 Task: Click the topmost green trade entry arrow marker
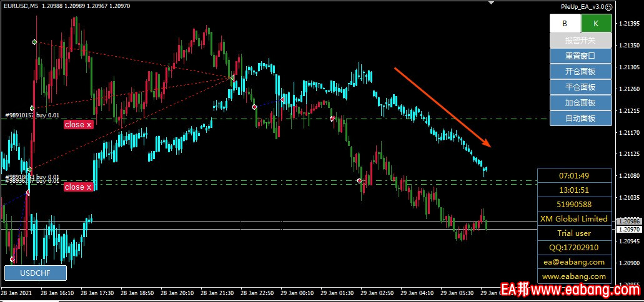click(x=35, y=42)
